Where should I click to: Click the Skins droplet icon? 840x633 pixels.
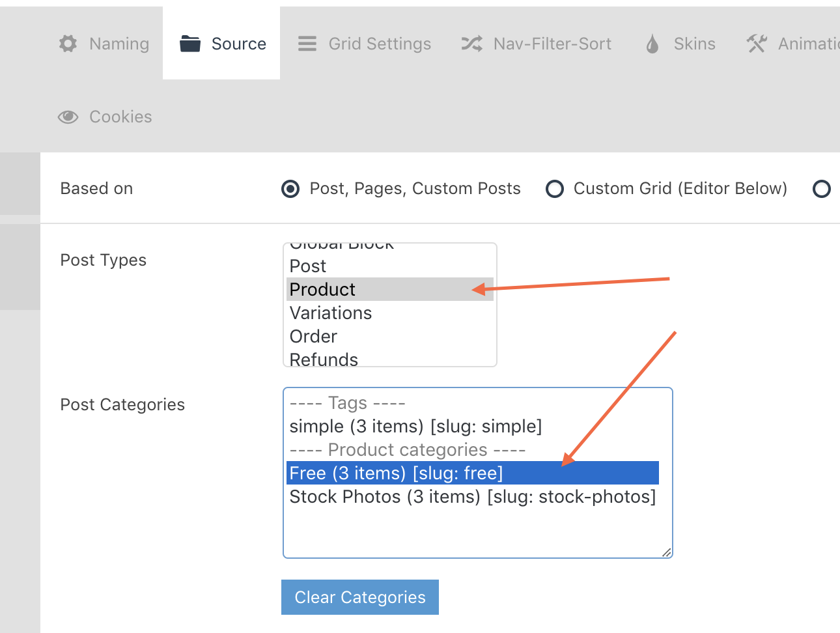[652, 44]
